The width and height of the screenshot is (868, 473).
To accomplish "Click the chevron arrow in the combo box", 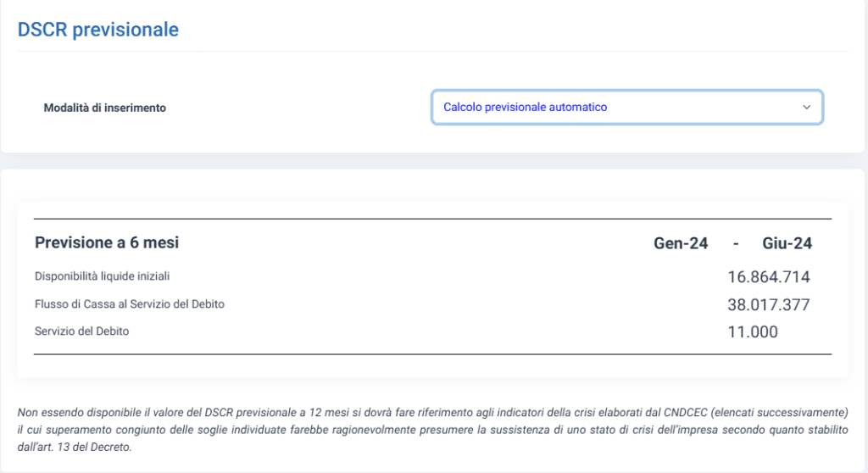I will 807,108.
